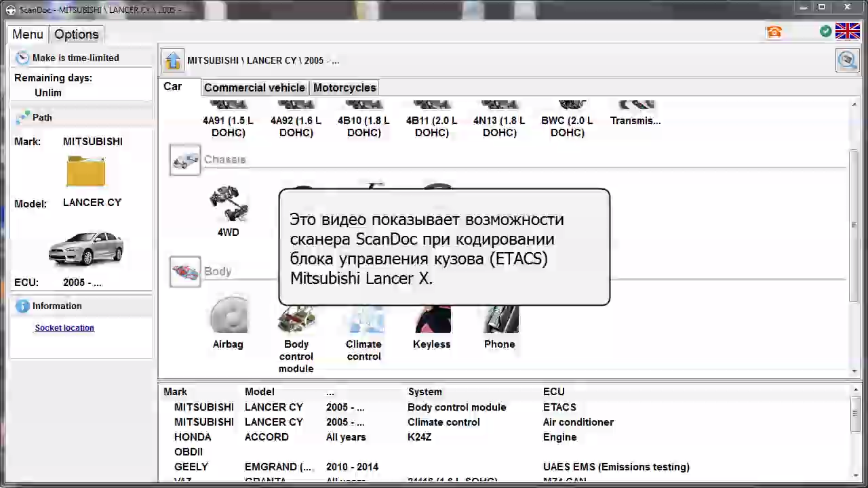Select the 4WD chassis icon
This screenshot has height=488, width=868.
(x=228, y=211)
